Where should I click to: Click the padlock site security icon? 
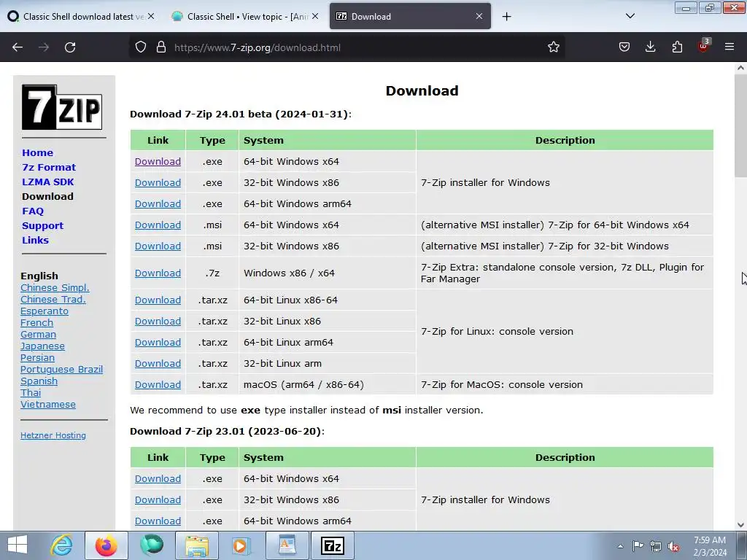tap(161, 47)
